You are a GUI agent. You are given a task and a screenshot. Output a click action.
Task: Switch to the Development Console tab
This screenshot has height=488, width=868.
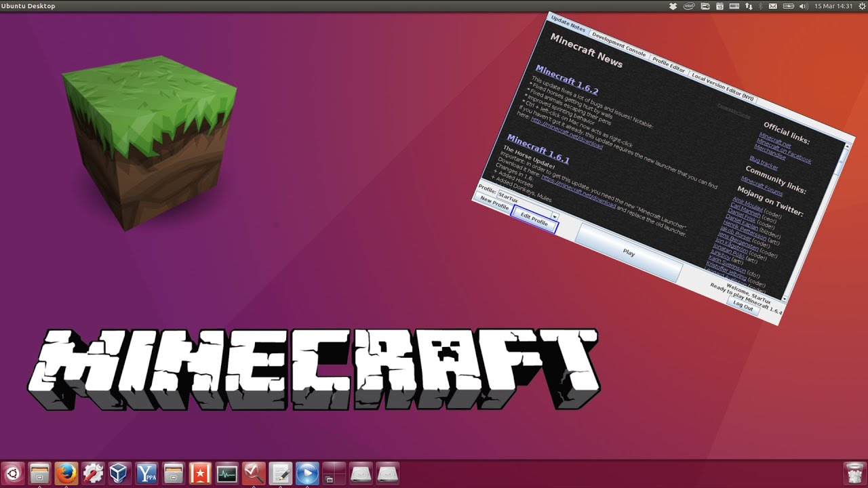tap(618, 43)
